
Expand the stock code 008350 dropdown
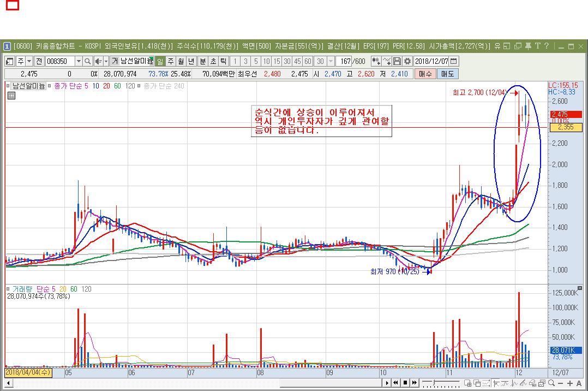pyautogui.click(x=79, y=61)
